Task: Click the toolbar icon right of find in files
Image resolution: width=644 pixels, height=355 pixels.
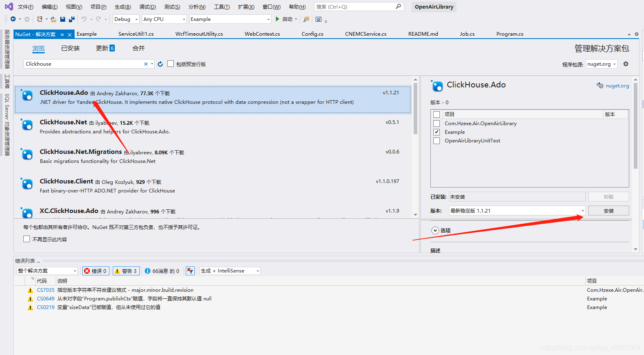Action: (x=319, y=19)
